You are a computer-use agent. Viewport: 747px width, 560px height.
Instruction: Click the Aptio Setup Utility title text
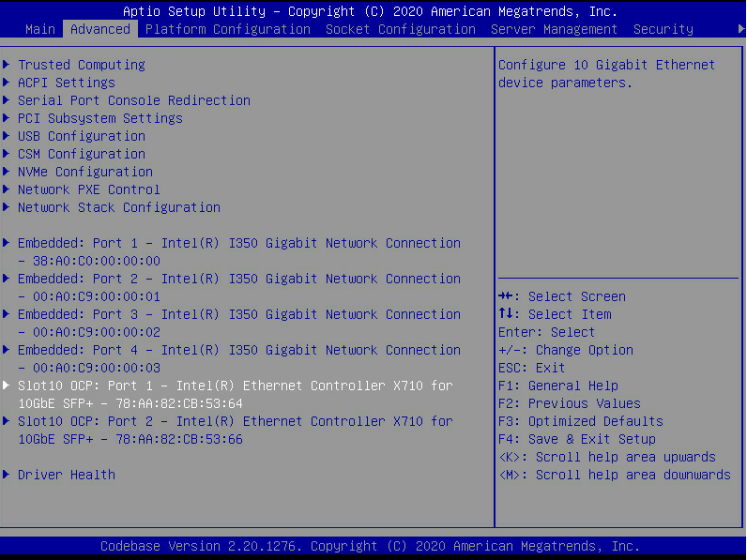pos(370,11)
